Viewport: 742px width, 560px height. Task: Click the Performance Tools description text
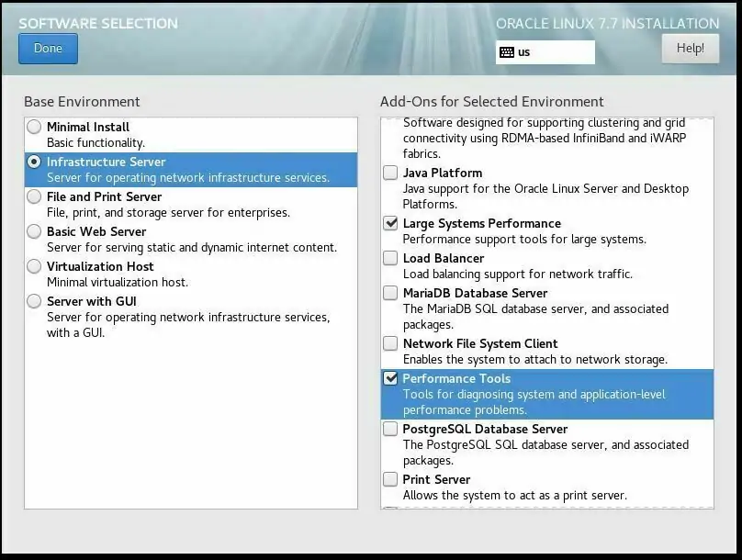(x=534, y=402)
